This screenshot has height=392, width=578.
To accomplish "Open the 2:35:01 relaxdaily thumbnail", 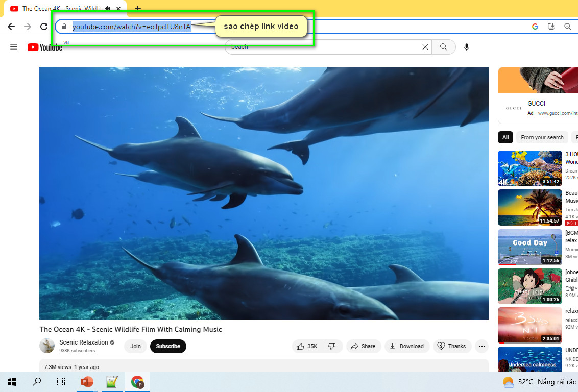I will point(529,325).
